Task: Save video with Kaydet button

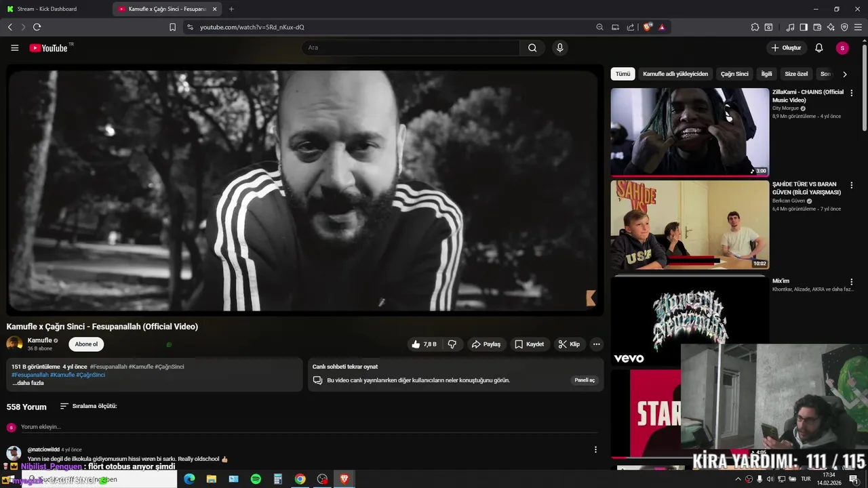Action: coord(529,344)
